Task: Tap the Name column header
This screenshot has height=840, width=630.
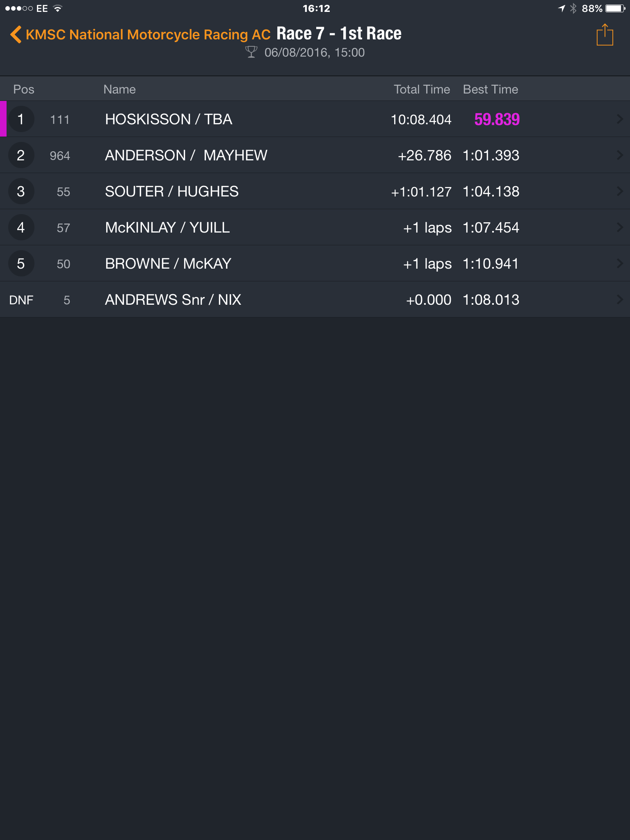Action: 119,89
